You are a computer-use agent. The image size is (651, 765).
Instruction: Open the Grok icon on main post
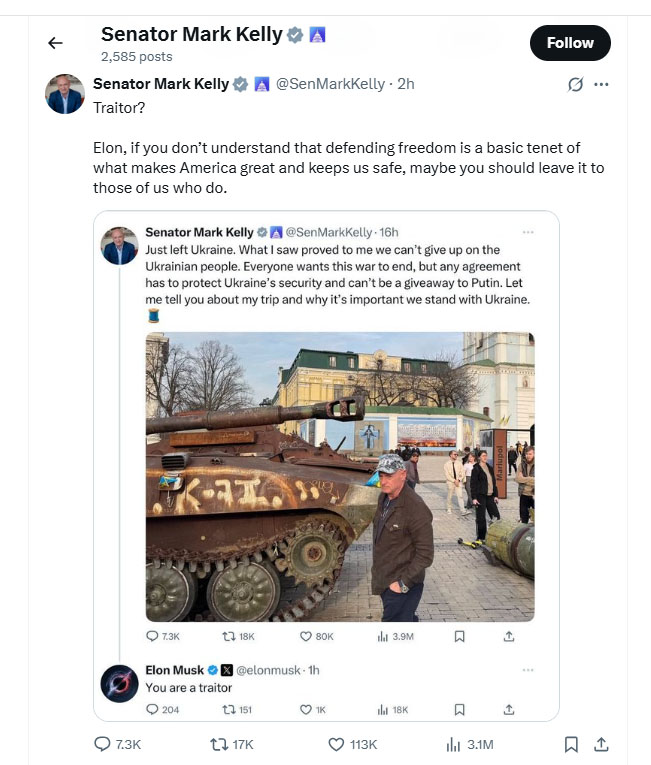[x=575, y=85]
